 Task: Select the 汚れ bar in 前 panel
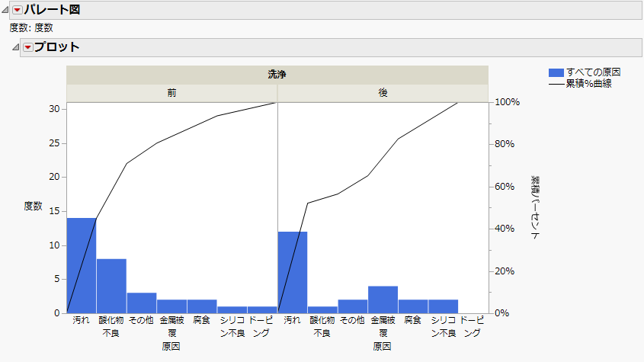coord(82,265)
